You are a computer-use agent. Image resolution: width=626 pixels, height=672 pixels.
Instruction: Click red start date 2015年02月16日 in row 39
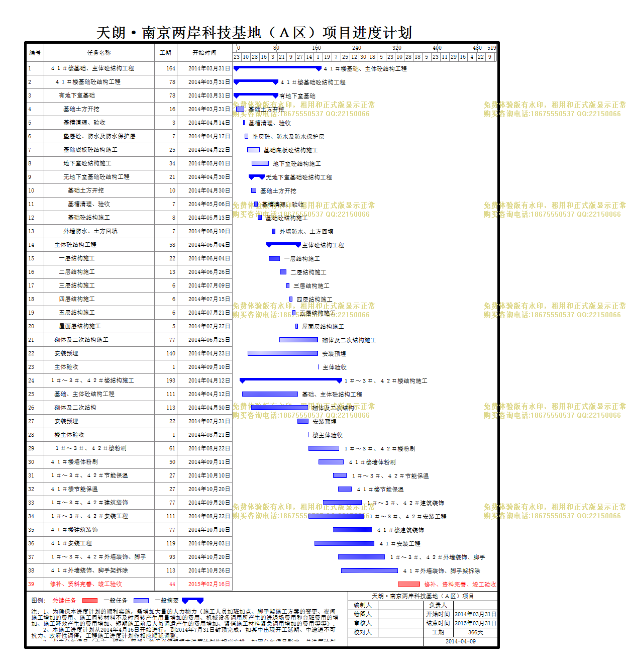(209, 584)
